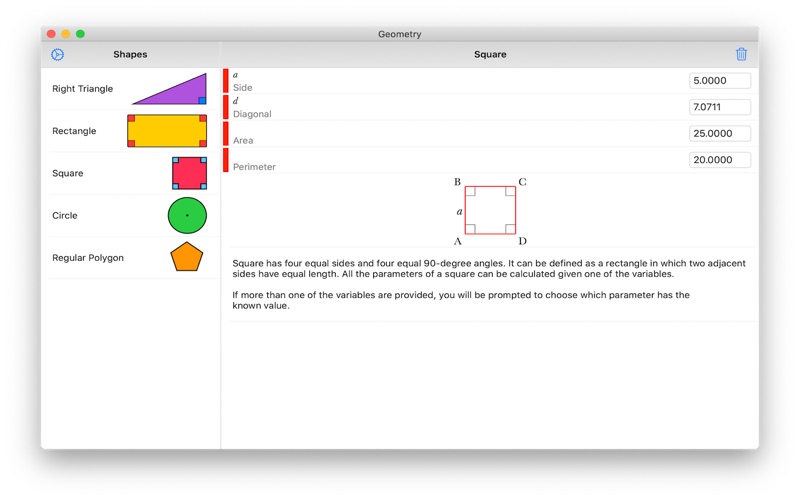Choose Square in the shapes list
Screen dimensions: 800x500
click(67, 173)
